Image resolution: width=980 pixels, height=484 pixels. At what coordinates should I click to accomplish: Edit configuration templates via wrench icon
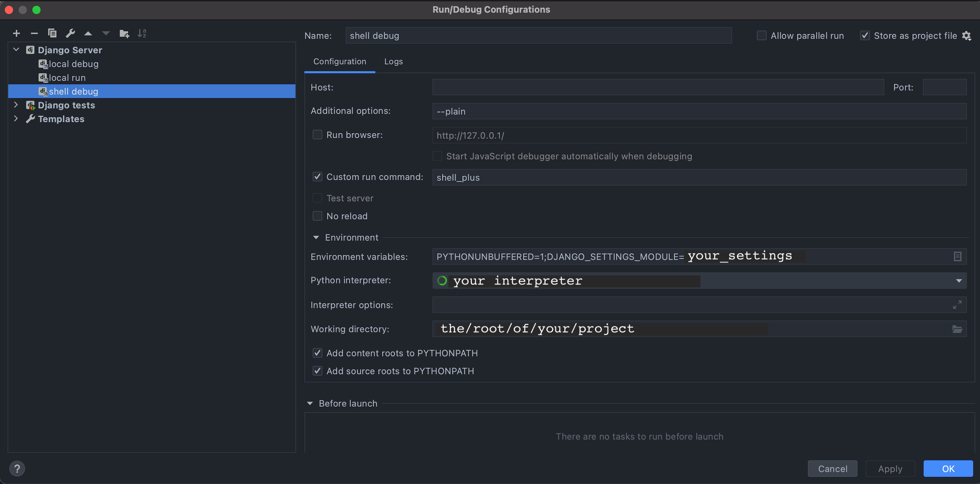coord(70,33)
